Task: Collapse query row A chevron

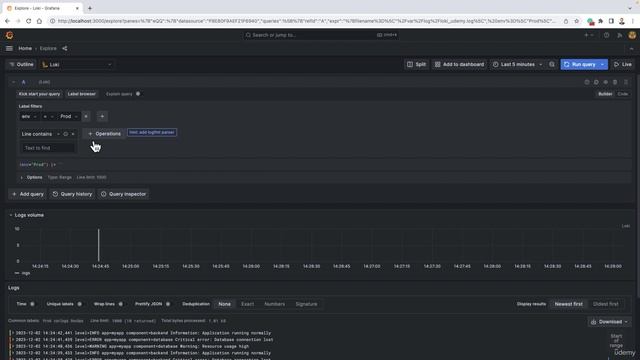Action: point(13,82)
